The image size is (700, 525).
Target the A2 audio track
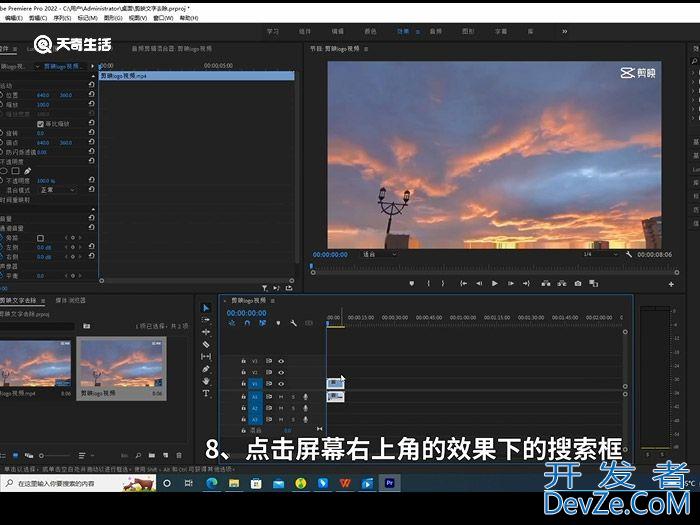(x=255, y=408)
